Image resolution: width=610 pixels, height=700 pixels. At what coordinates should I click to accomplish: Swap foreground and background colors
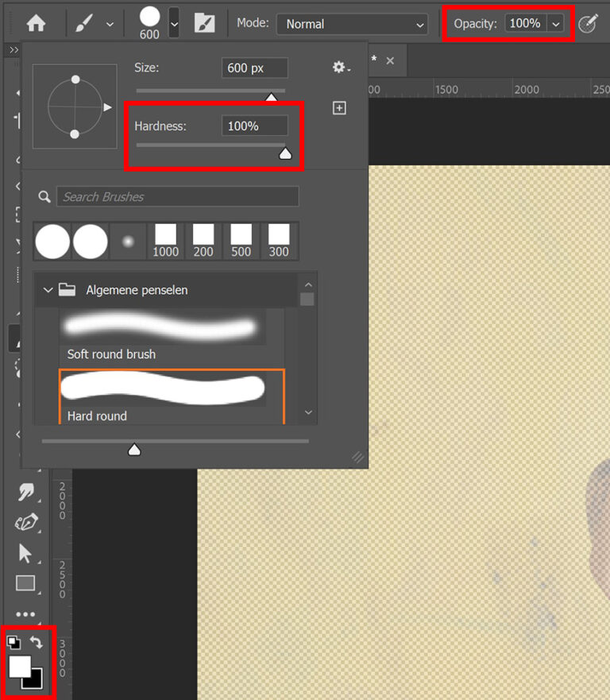point(37,641)
